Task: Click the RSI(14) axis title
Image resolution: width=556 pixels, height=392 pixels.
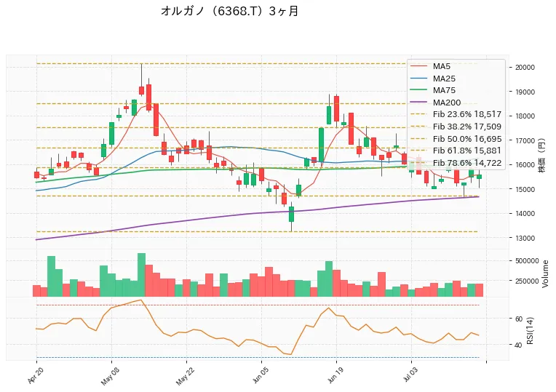Action: (530, 330)
